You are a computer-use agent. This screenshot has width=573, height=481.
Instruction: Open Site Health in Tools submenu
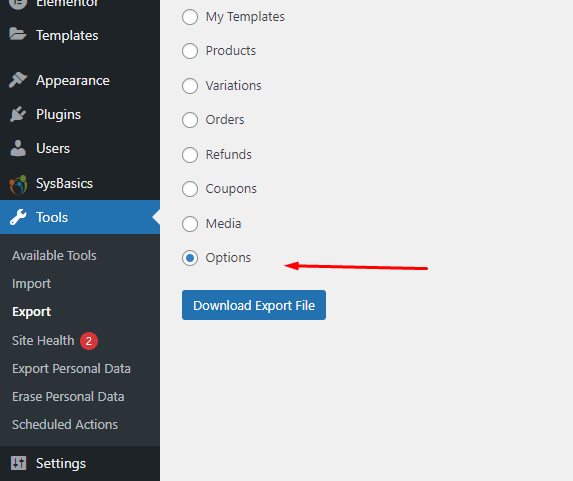(43, 341)
